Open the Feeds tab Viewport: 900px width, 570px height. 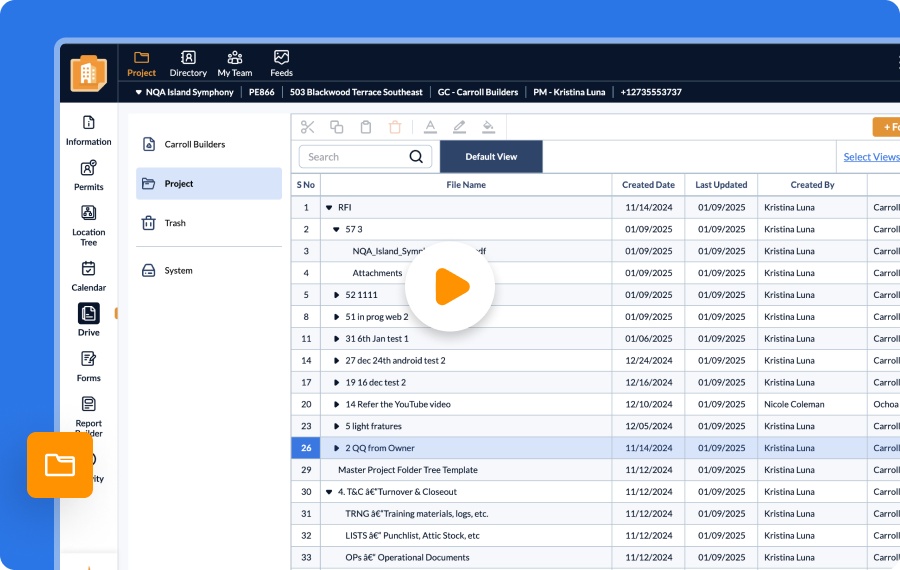pos(281,64)
